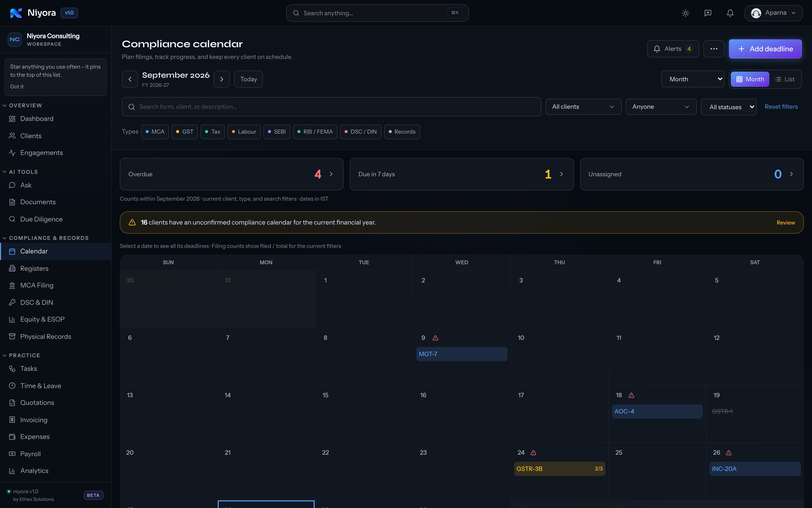The height and width of the screenshot is (508, 812).
Task: Open the feedback message icon
Action: pyautogui.click(x=708, y=13)
